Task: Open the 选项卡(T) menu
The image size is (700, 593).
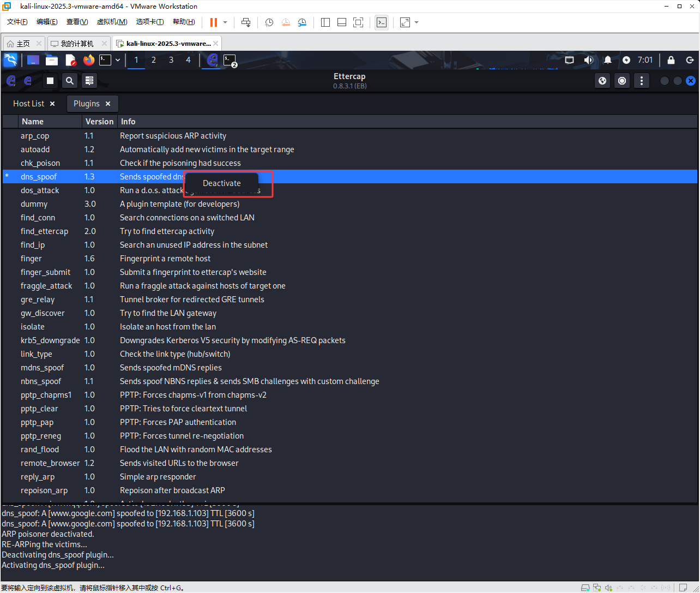Action: pos(150,22)
